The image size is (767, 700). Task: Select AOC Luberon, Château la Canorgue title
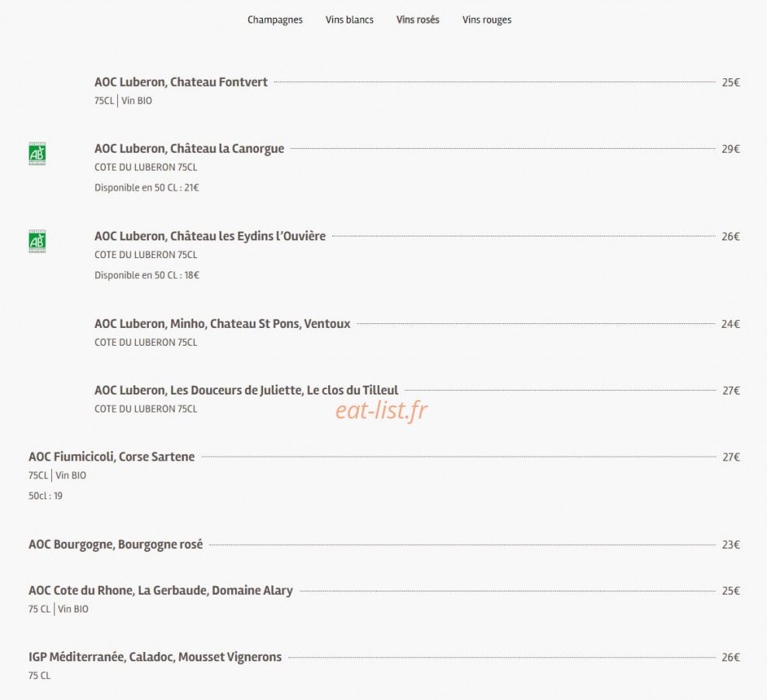pos(189,149)
